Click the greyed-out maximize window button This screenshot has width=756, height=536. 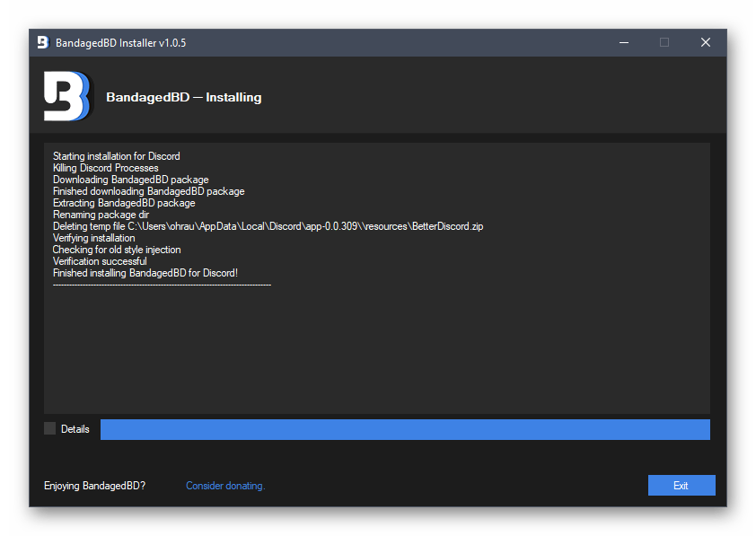click(664, 42)
